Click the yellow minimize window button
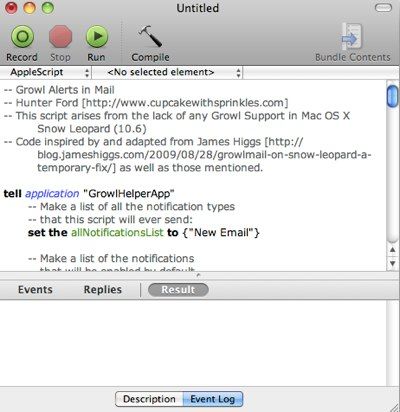Image resolution: width=400 pixels, height=412 pixels. click(x=29, y=8)
